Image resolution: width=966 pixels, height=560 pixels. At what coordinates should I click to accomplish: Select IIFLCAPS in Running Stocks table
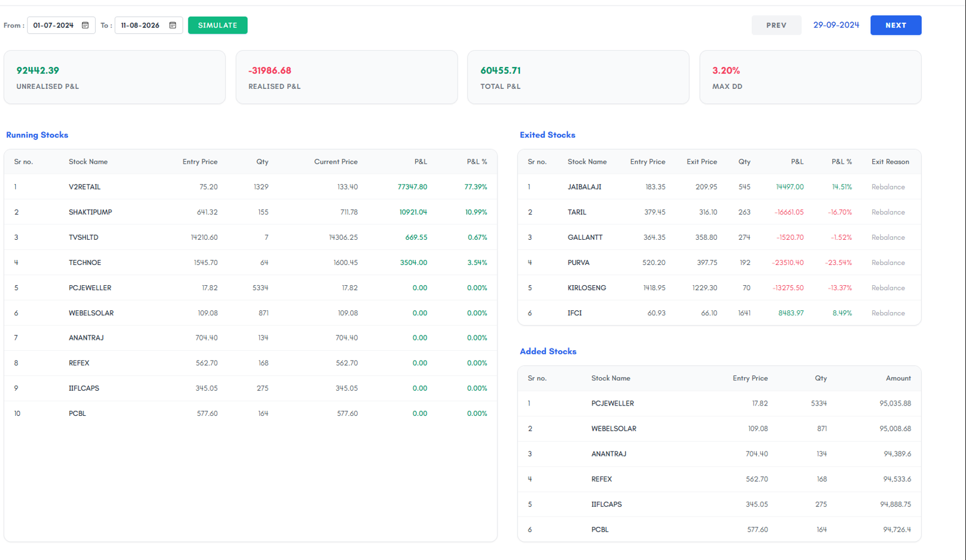84,388
